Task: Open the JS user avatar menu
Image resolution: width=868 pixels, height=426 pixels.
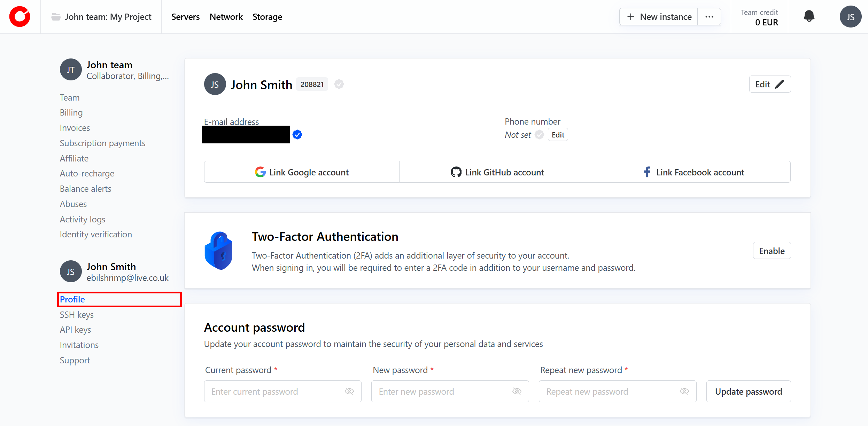Action: click(850, 17)
